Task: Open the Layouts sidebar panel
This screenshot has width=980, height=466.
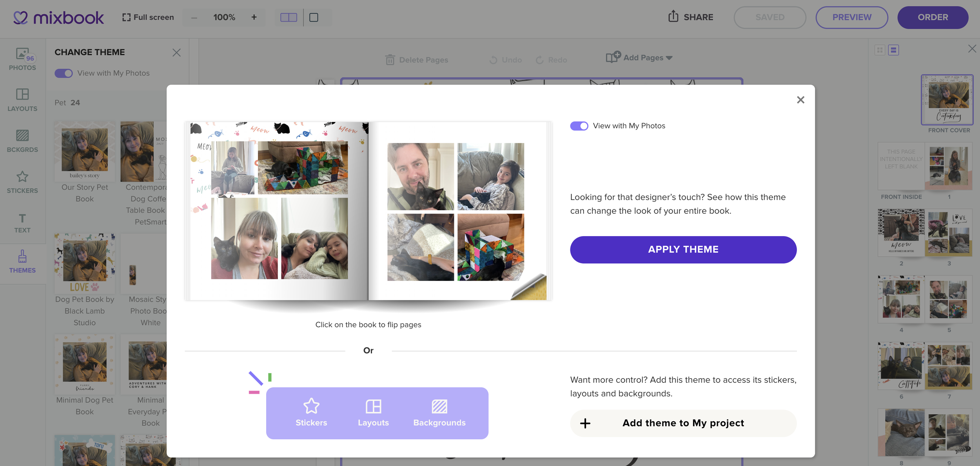Action: pyautogui.click(x=22, y=100)
